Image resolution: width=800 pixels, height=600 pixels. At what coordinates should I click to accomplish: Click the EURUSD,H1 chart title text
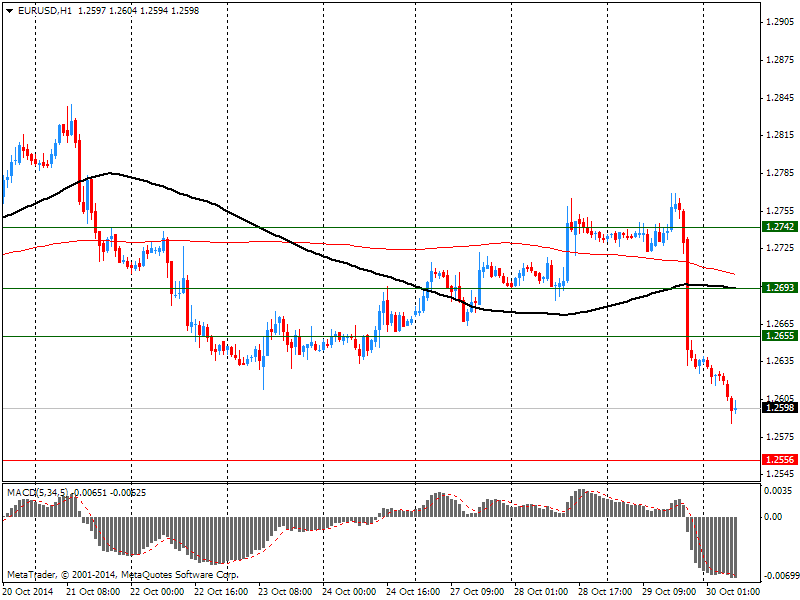point(45,11)
